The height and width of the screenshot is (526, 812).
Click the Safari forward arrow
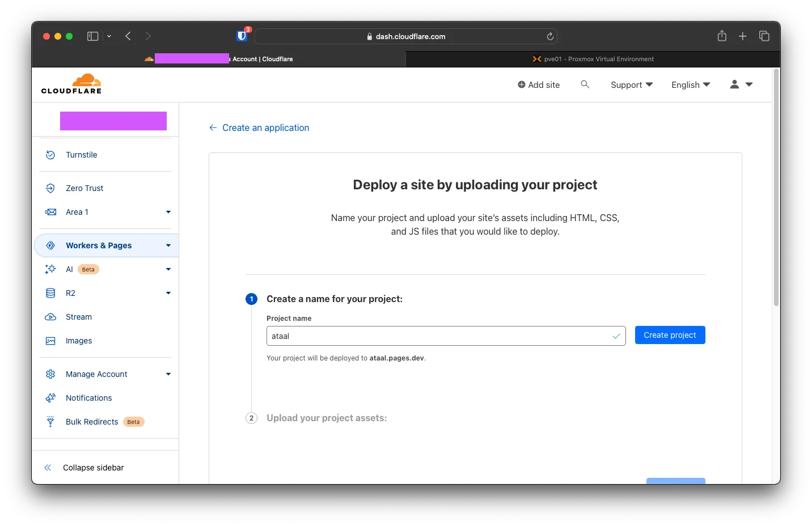click(x=148, y=36)
